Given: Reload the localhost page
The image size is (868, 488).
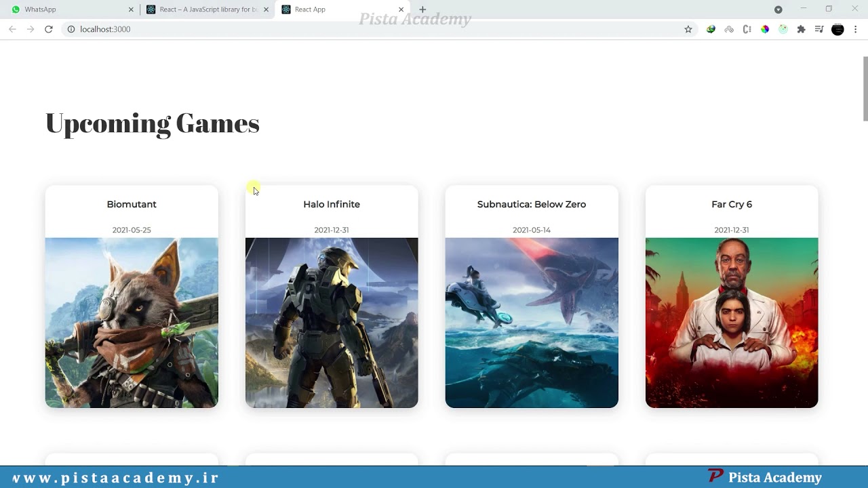Looking at the screenshot, I should tap(49, 29).
